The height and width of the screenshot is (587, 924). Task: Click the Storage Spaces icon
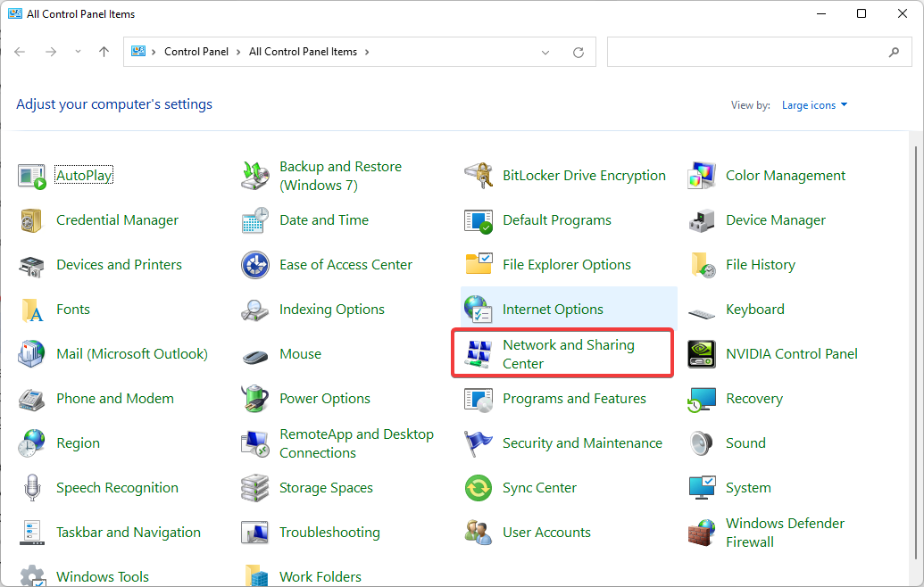pos(255,488)
